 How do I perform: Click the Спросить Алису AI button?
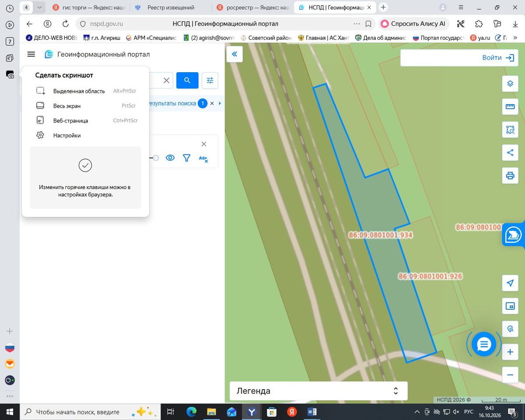413,24
